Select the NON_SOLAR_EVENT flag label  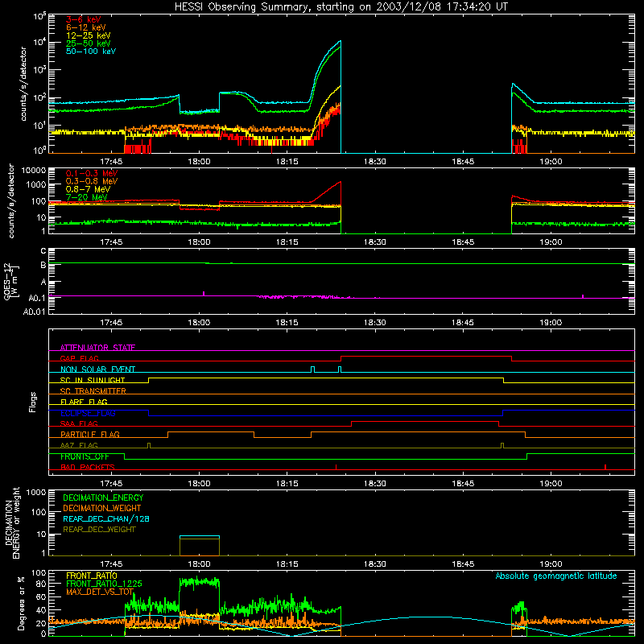click(x=97, y=369)
